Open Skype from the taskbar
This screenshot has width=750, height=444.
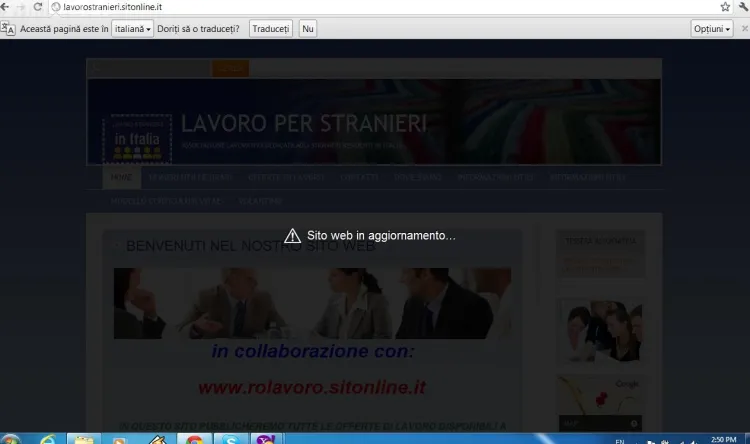point(231,438)
